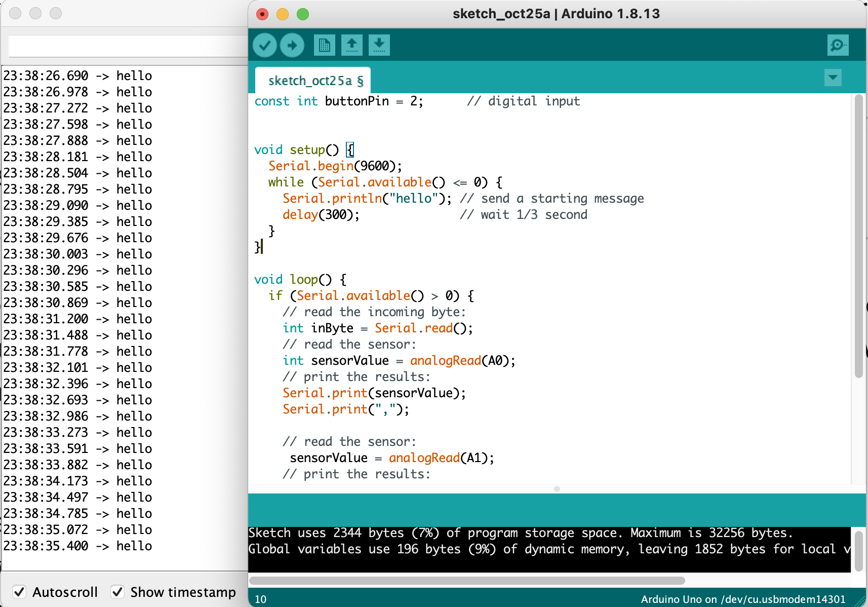Click the serial monitor input field
Viewport: 868px width, 607px height.
point(128,47)
